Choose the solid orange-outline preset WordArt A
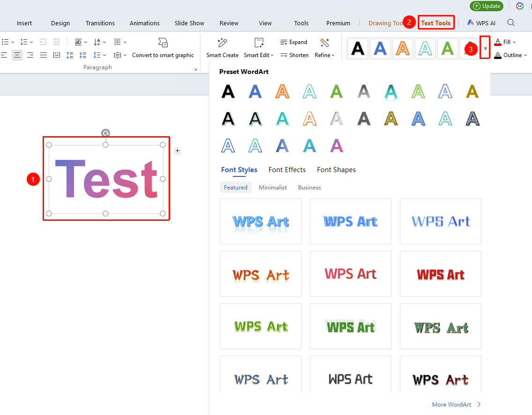This screenshot has width=532, height=415. click(282, 92)
